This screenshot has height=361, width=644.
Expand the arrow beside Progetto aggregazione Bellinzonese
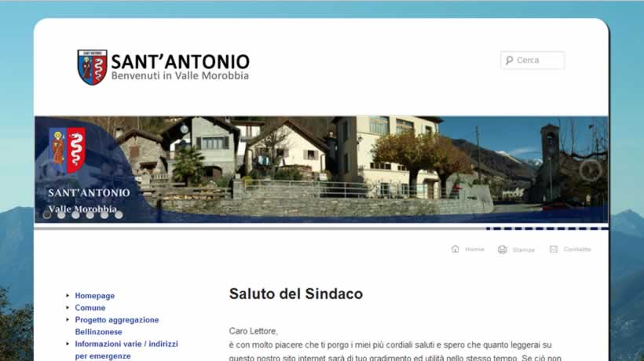coord(68,320)
